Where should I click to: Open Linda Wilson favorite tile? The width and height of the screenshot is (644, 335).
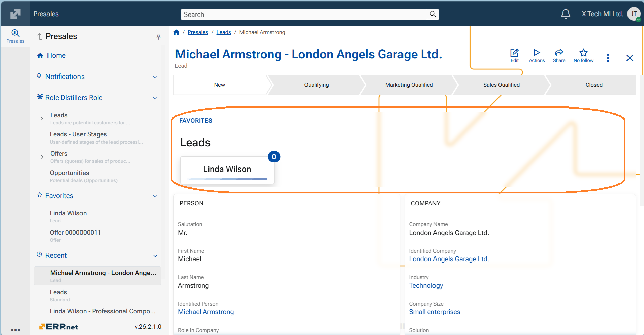227,169
